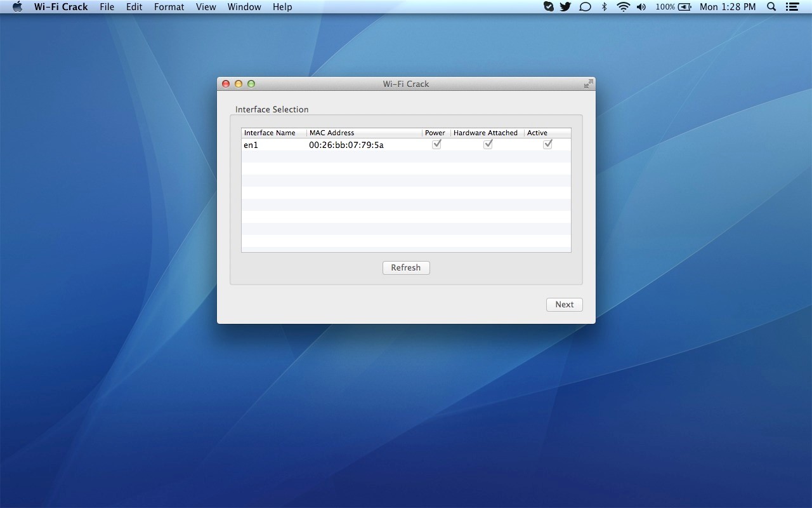Click the checkmark badge menu bar icon

pos(549,7)
